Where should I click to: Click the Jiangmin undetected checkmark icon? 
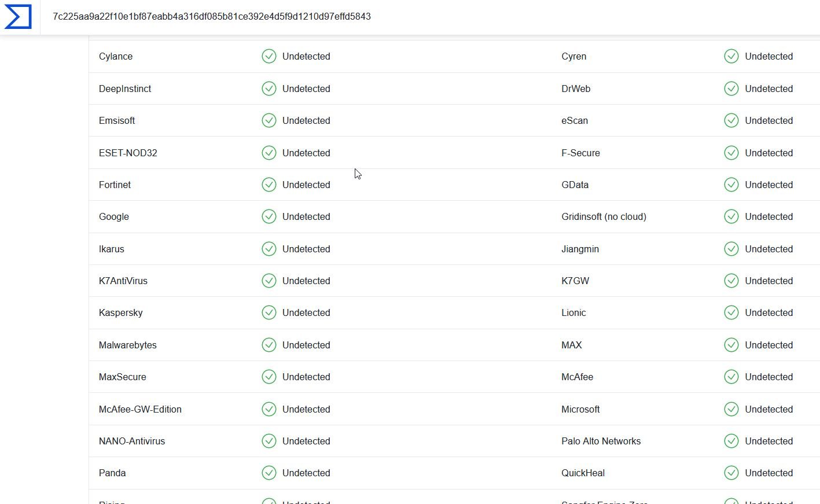731,249
